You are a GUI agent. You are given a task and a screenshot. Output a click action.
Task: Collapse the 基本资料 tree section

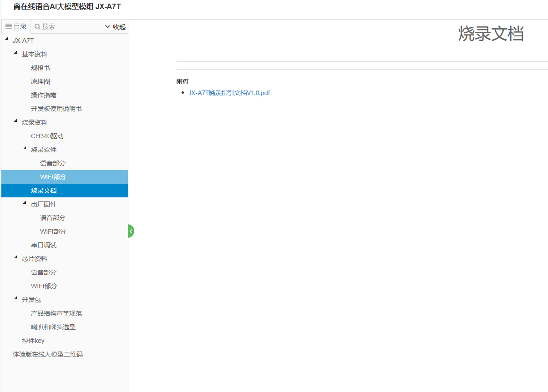click(15, 53)
